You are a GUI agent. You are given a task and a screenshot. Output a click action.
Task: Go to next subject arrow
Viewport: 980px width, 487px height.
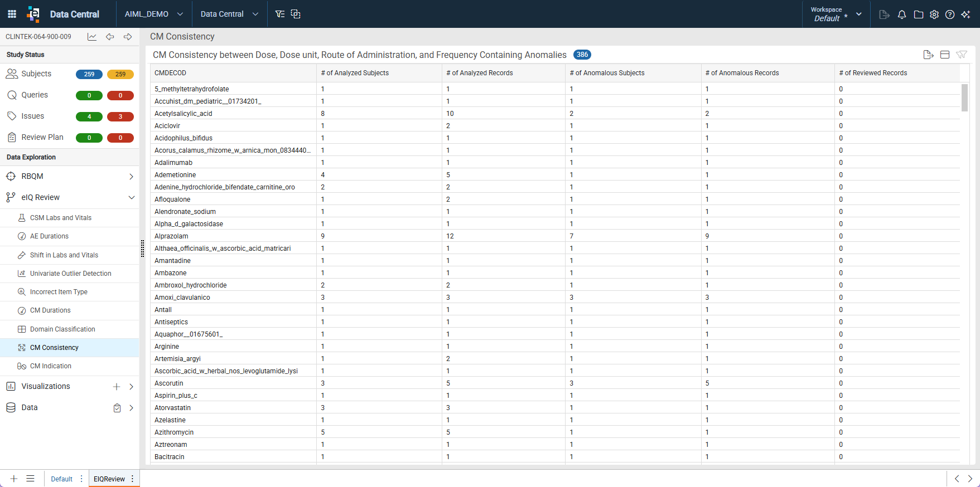click(x=128, y=37)
